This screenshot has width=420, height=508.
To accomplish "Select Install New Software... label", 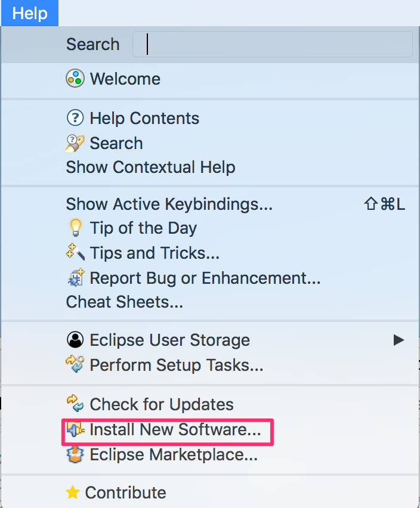I will pyautogui.click(x=175, y=430).
